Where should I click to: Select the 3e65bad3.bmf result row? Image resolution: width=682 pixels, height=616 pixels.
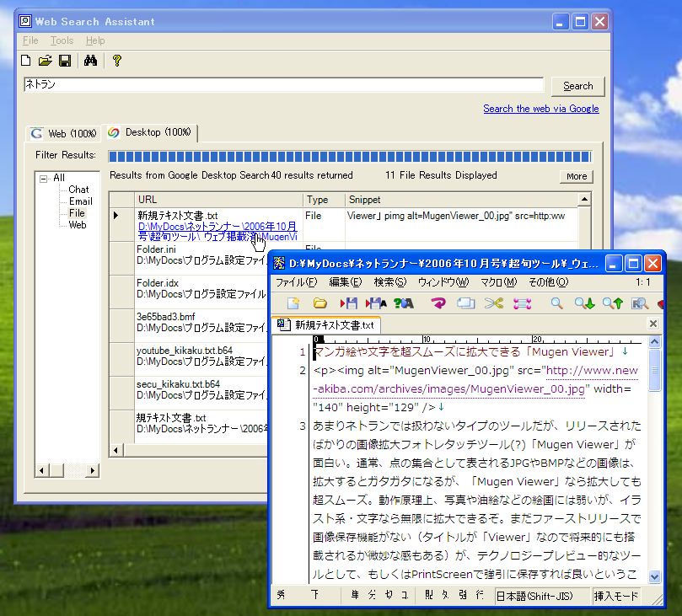pos(189,325)
